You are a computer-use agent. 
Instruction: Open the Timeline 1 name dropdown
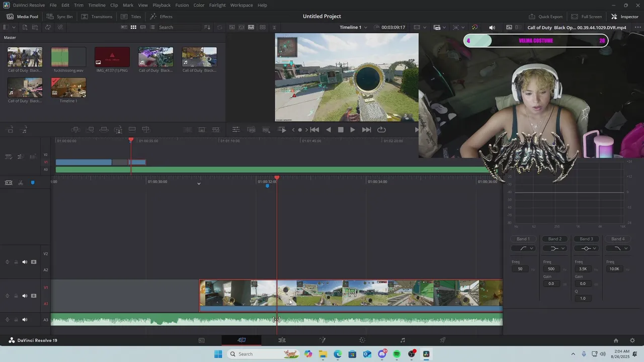[354, 27]
